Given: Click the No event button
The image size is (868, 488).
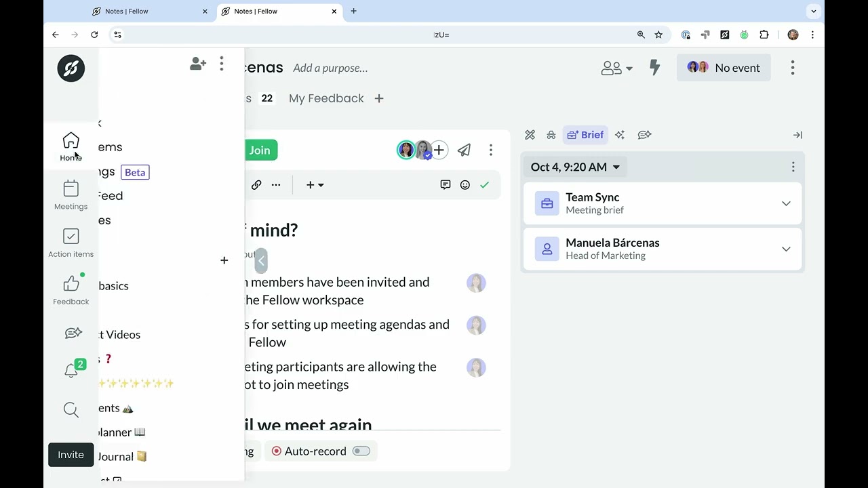Looking at the screenshot, I should tap(724, 68).
